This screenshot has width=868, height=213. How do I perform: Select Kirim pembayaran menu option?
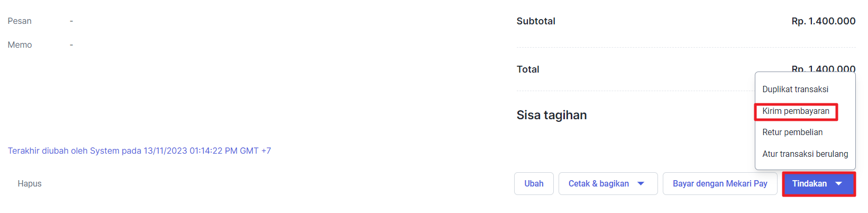click(796, 111)
